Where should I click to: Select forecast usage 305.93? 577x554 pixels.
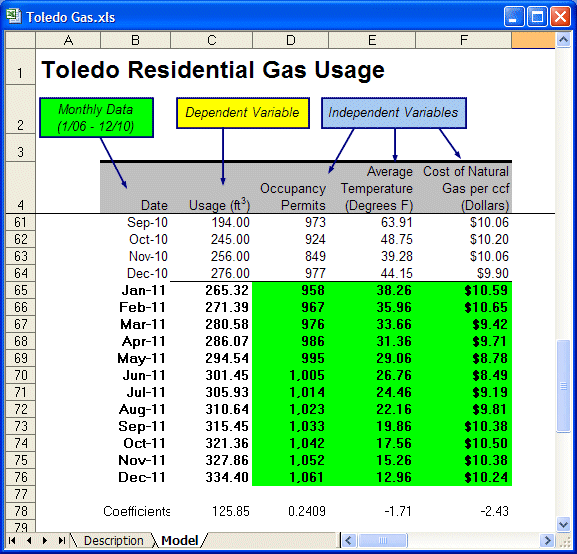(x=212, y=392)
